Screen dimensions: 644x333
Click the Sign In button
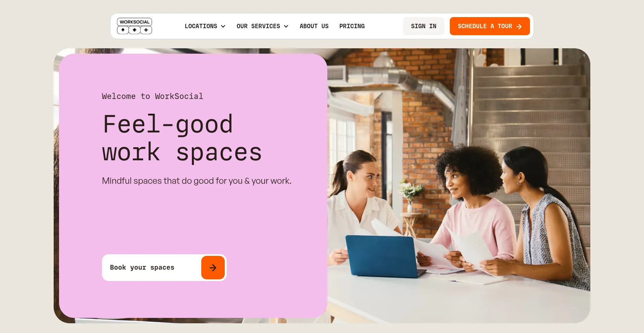pos(424,26)
